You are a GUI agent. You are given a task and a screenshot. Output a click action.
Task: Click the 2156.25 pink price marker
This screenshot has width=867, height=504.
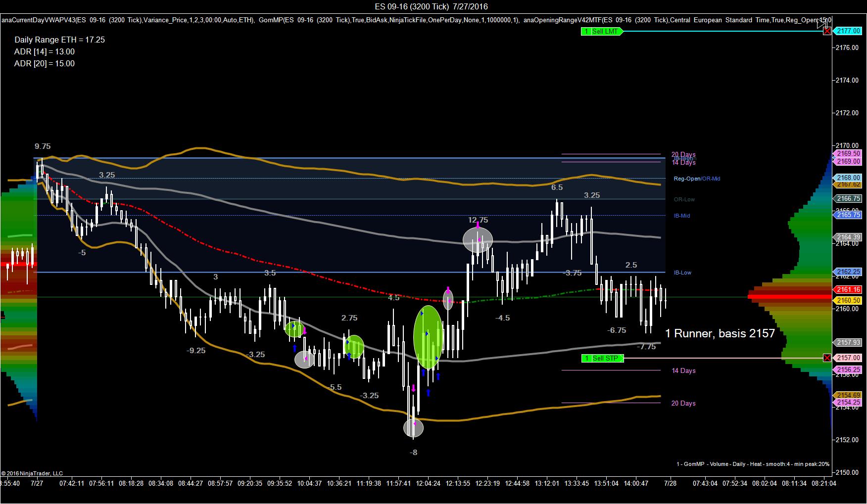coord(848,369)
